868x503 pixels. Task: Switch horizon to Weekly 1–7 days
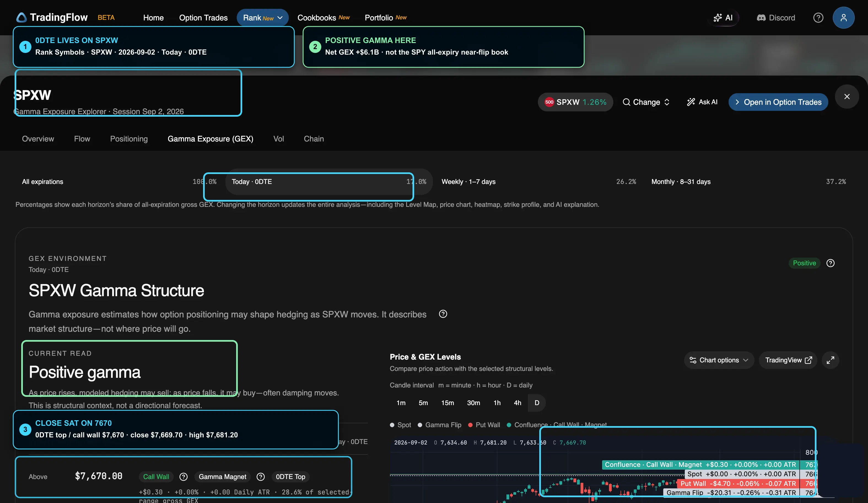pos(539,182)
